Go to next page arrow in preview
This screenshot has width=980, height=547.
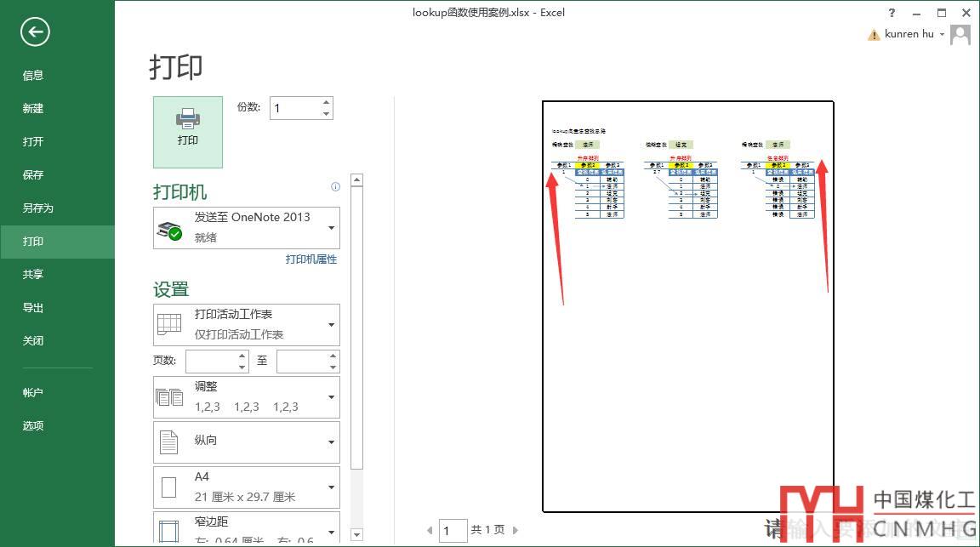pyautogui.click(x=516, y=530)
